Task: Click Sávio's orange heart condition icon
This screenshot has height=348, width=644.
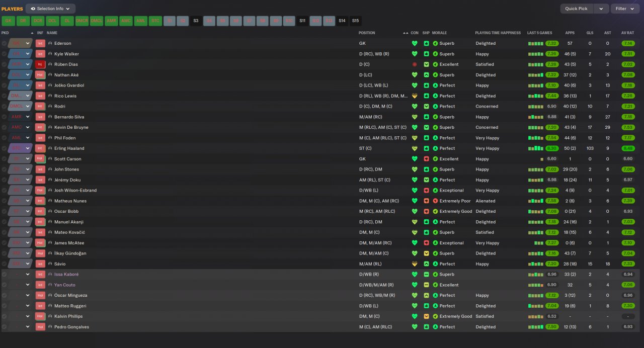Action: 415,264
